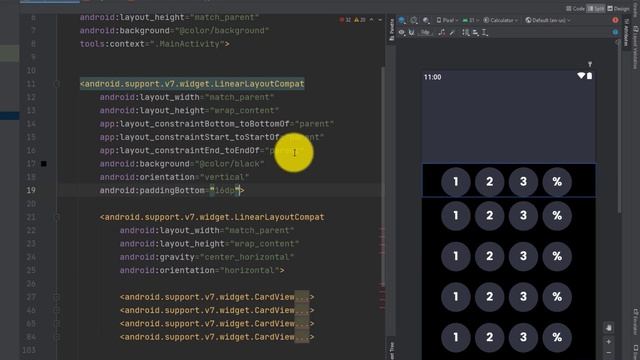The width and height of the screenshot is (640, 360).
Task: Open the Default (en-us) locale dropdown
Action: click(548, 20)
